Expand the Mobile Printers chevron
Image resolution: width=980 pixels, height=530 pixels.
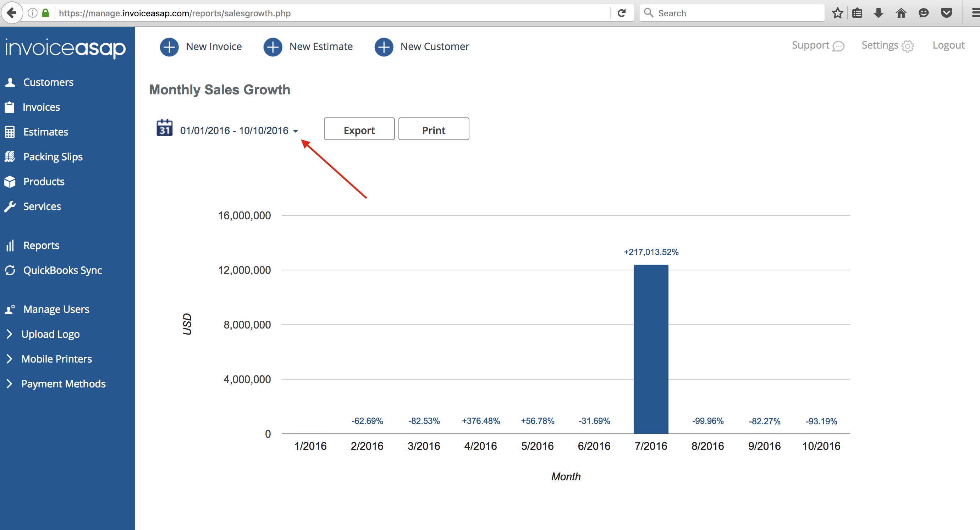pos(10,358)
